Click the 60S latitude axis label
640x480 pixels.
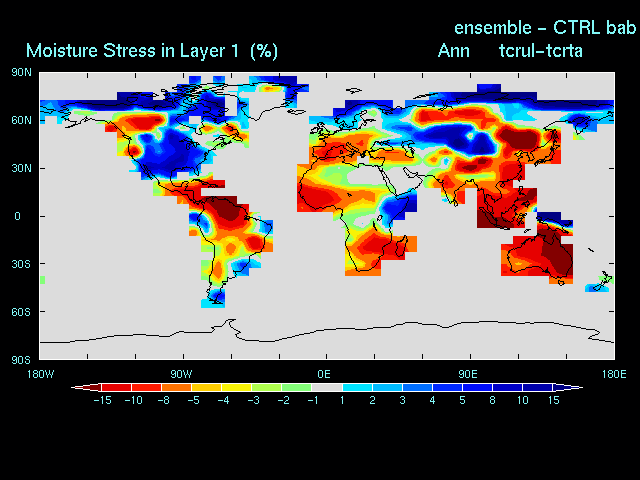21,312
